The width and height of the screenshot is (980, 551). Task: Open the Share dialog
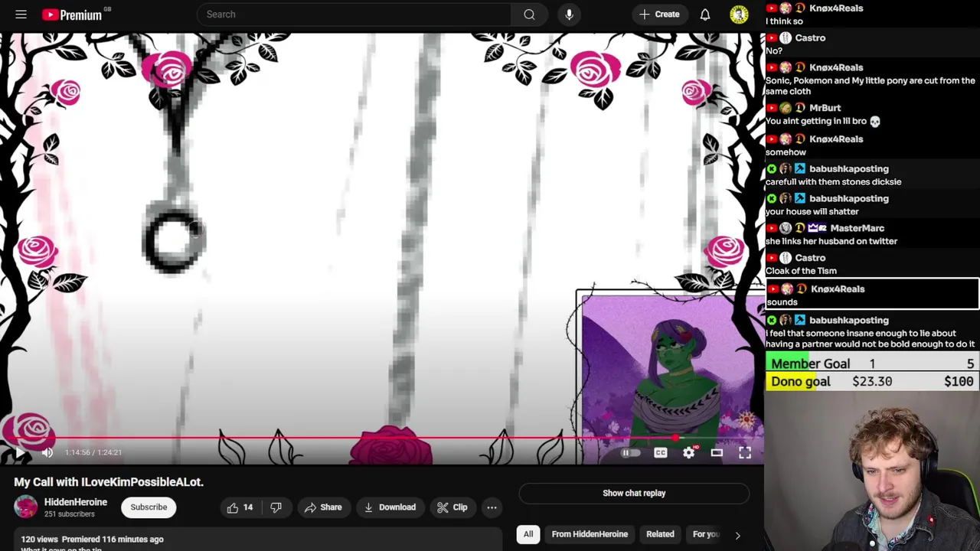click(x=322, y=507)
